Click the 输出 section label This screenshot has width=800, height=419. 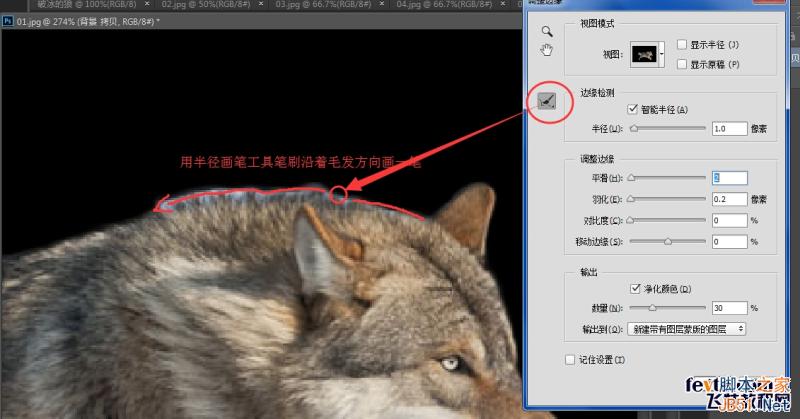pos(588,272)
